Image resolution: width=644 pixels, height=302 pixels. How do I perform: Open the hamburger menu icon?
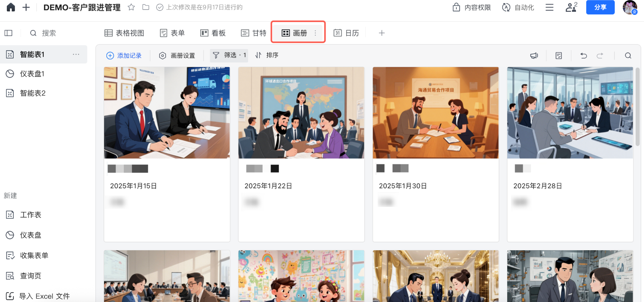(x=549, y=7)
